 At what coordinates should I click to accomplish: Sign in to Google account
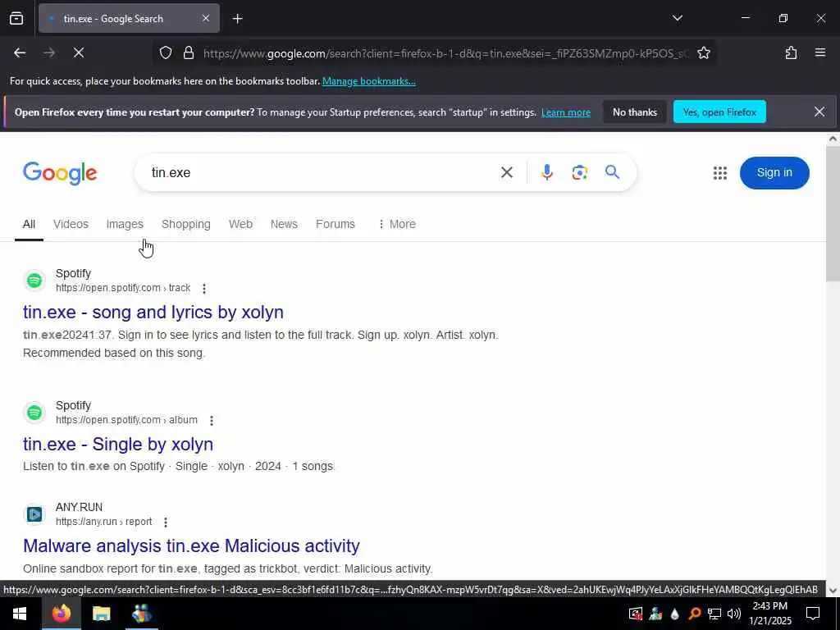774,172
